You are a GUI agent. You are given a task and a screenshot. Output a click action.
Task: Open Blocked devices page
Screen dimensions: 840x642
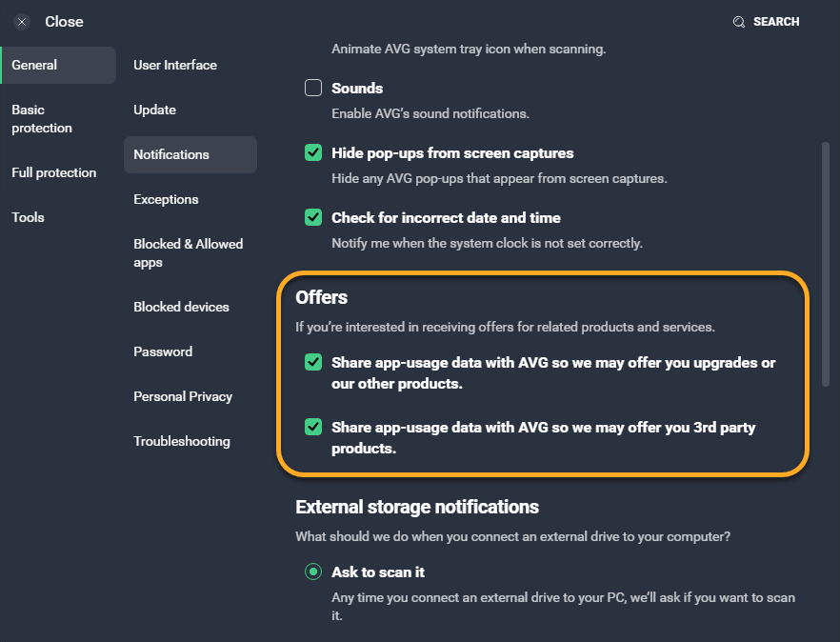(x=182, y=308)
